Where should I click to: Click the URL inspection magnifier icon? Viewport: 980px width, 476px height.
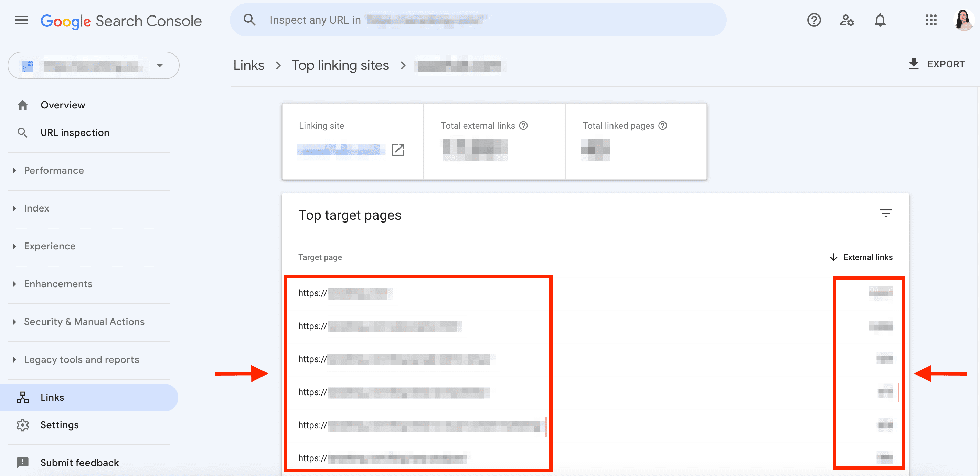click(22, 132)
